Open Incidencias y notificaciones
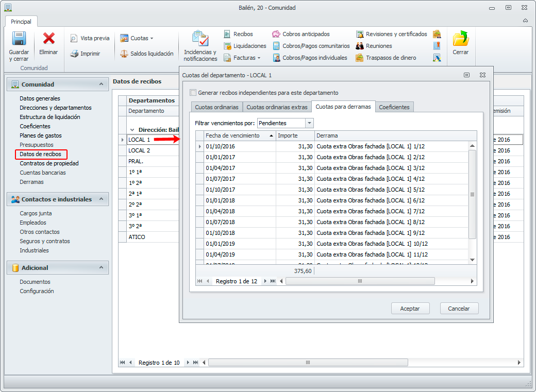Viewport: 536px width, 392px height. [x=200, y=39]
